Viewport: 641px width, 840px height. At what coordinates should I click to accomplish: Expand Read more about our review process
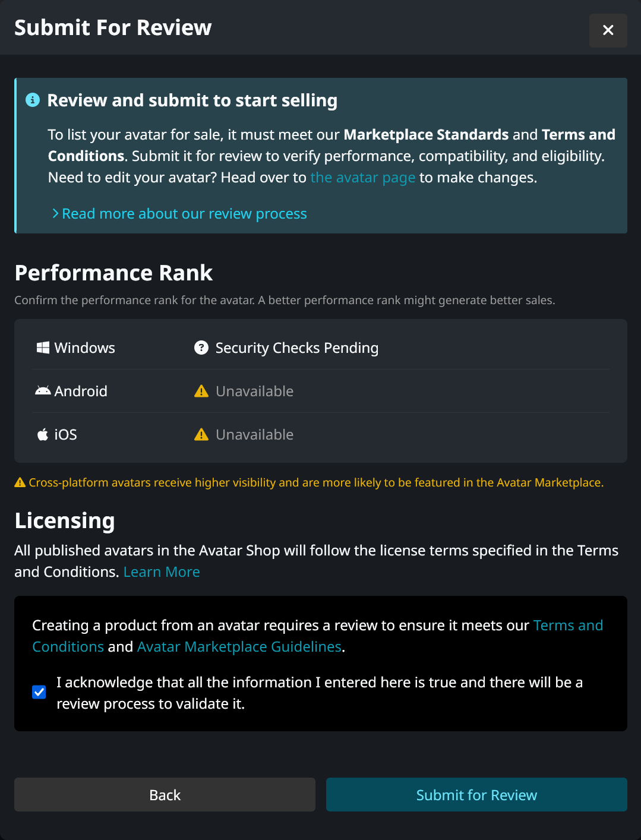184,214
